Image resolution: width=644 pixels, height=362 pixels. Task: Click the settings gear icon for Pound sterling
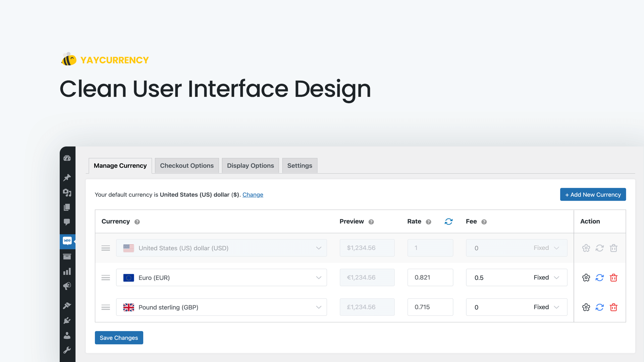[x=585, y=307]
